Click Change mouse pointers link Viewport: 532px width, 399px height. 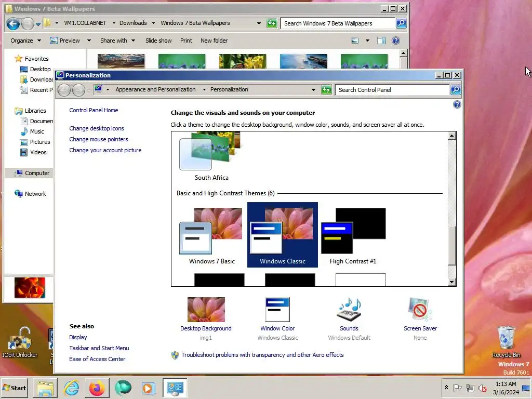[98, 139]
